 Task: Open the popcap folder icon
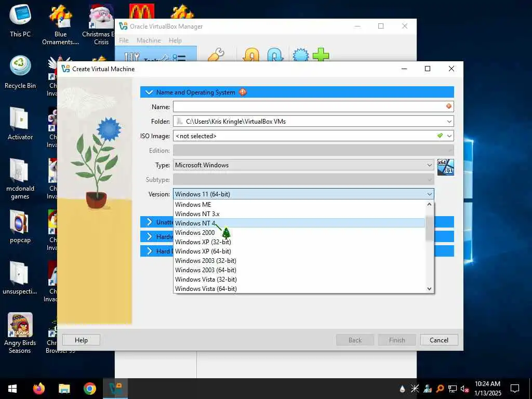[20, 227]
